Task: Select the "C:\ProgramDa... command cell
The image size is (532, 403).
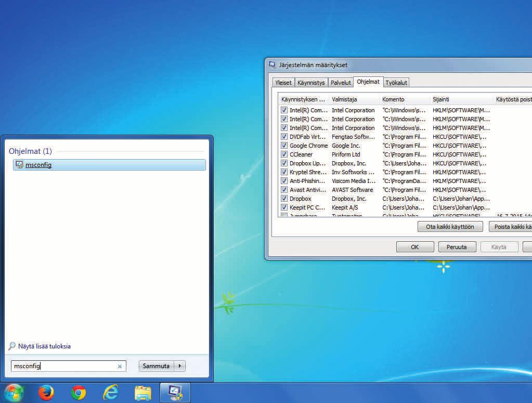Action: pyautogui.click(x=404, y=181)
